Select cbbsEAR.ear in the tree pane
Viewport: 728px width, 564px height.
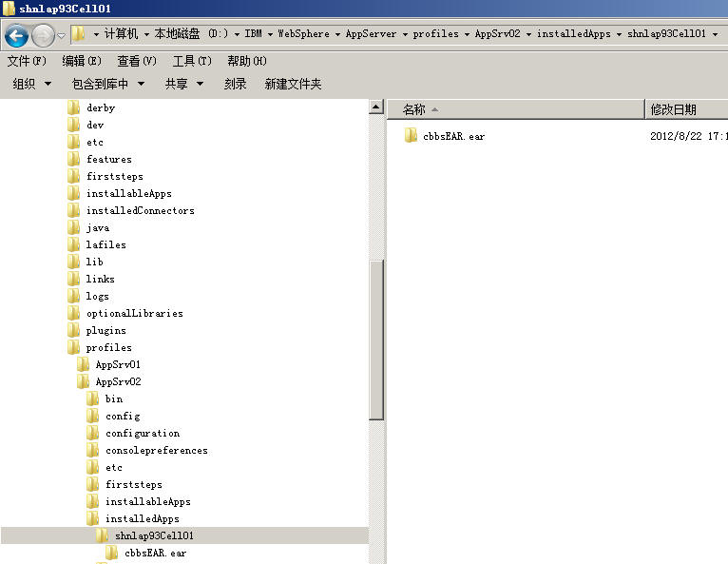tap(155, 553)
